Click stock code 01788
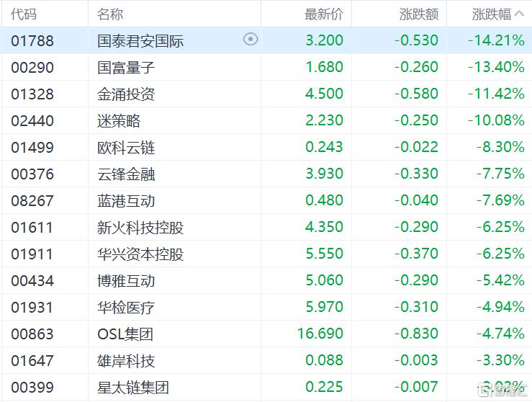The image size is (532, 402). click(32, 40)
